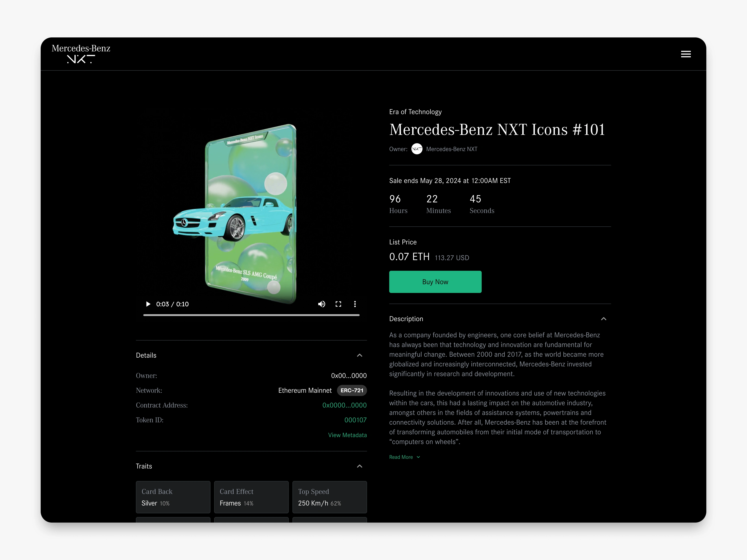This screenshot has width=747, height=560.
Task: Click Token ID 000107 link
Action: pyautogui.click(x=355, y=420)
